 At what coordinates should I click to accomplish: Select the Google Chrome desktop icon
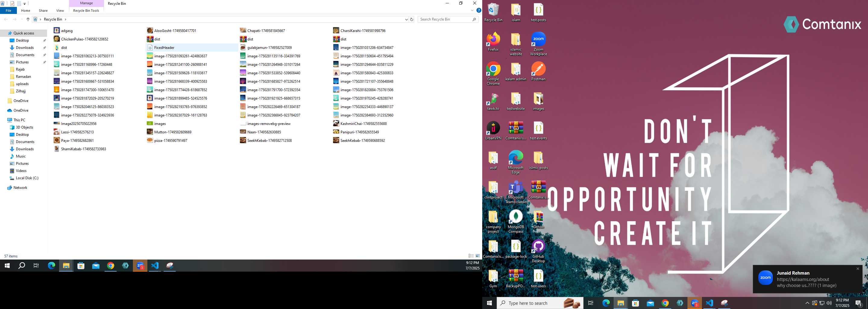pos(493,74)
